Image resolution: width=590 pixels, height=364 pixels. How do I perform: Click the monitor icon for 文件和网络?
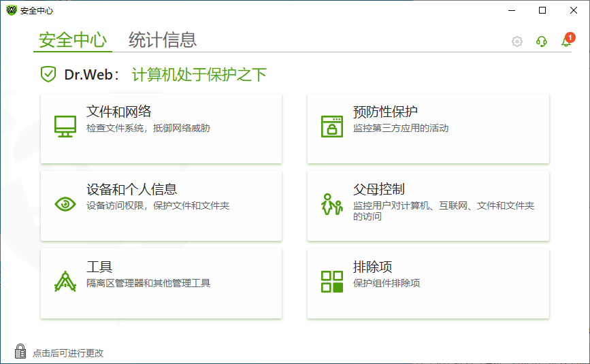click(65, 127)
